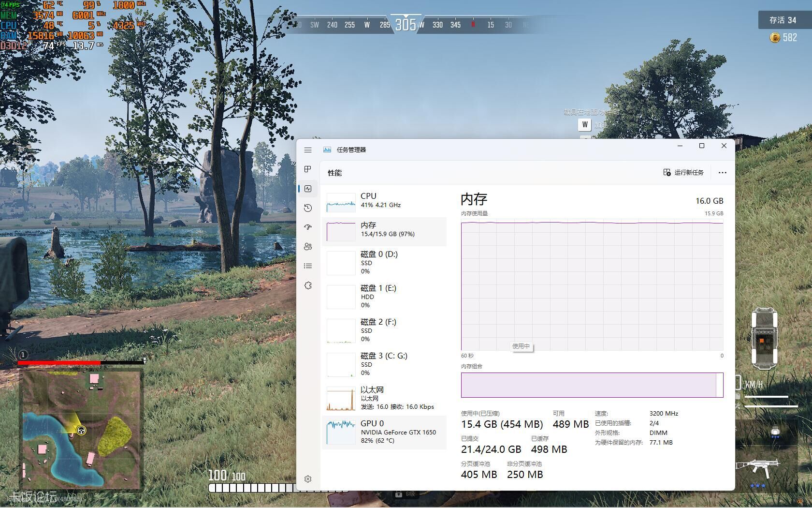This screenshot has height=508, width=812.
Task: Click the W key prompt in game
Action: [x=585, y=125]
